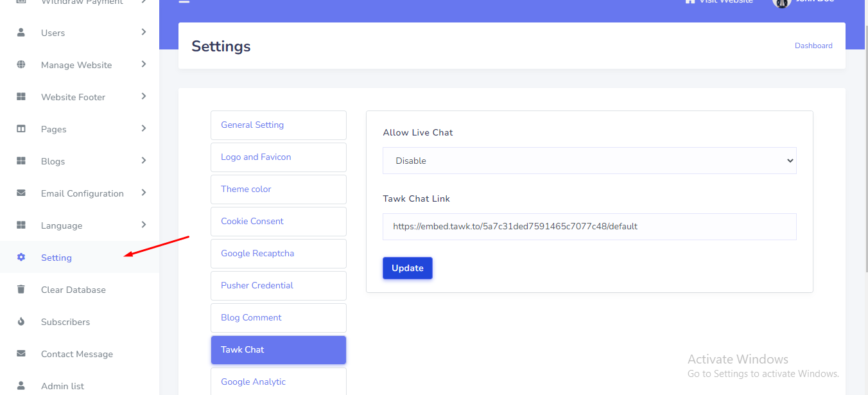Click the Users person icon in sidebar

pyautogui.click(x=21, y=32)
